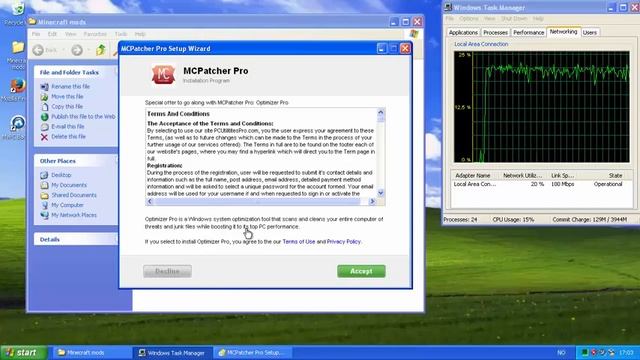
Task: Open Edit menu in Minecraft mods window
Action: point(52,34)
